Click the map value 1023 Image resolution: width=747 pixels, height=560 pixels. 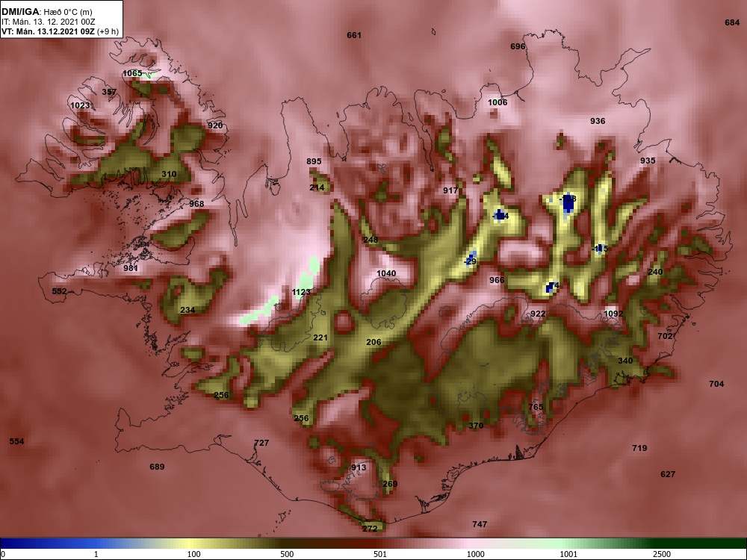[80, 105]
